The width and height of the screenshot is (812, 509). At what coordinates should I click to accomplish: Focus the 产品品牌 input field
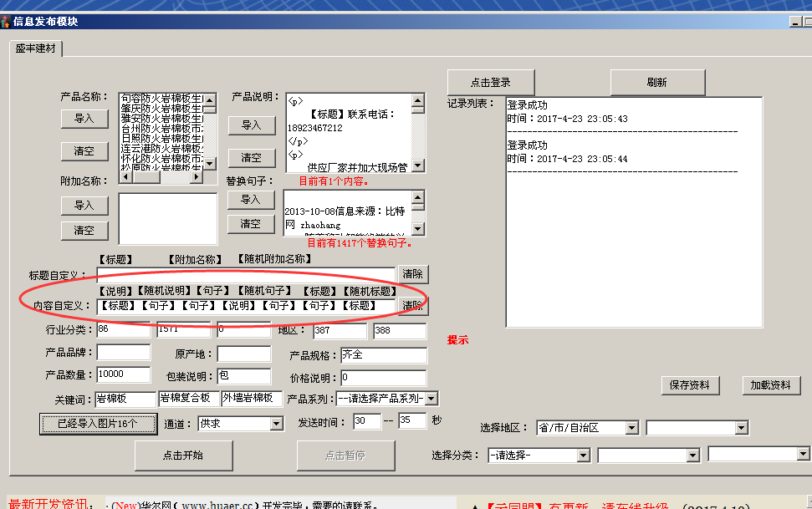click(x=124, y=354)
